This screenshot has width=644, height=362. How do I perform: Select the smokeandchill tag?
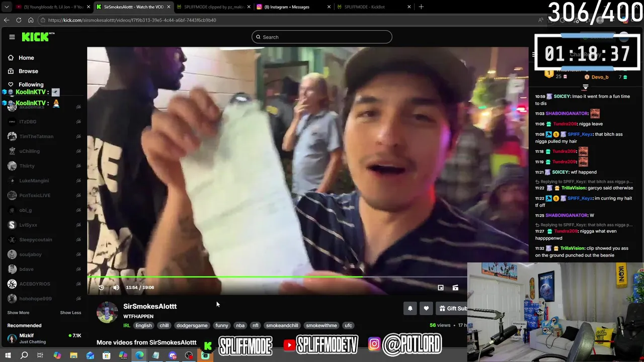(x=282, y=325)
